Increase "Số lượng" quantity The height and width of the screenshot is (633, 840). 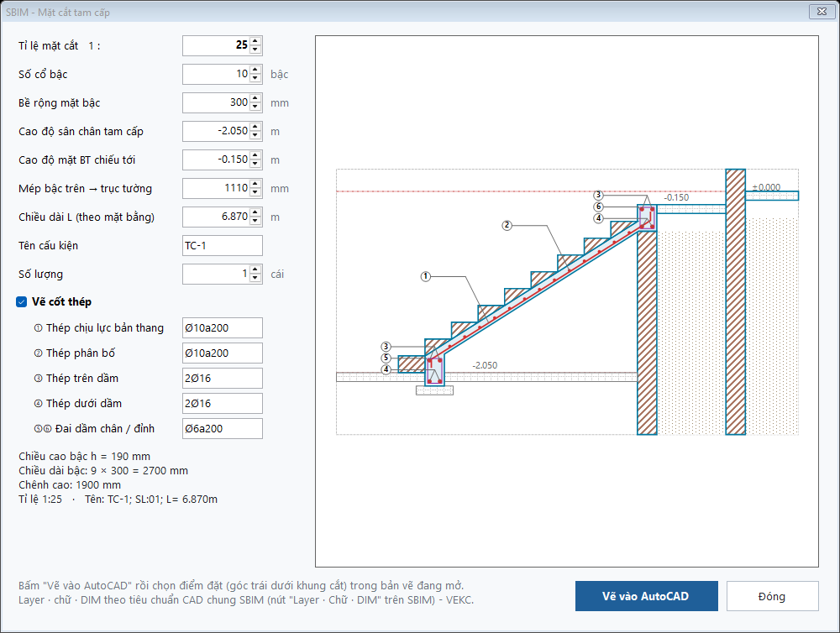(x=255, y=269)
